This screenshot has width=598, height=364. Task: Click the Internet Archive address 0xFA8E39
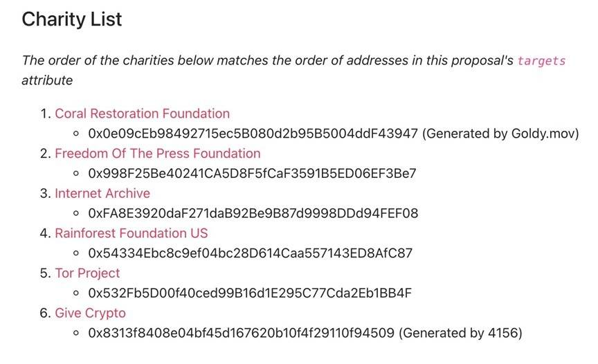[253, 213]
